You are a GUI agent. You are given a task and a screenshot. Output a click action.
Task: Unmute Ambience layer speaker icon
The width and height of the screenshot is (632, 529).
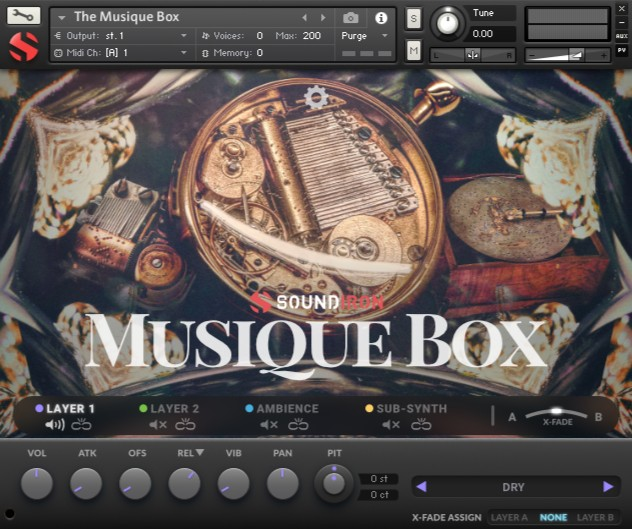[x=269, y=425]
